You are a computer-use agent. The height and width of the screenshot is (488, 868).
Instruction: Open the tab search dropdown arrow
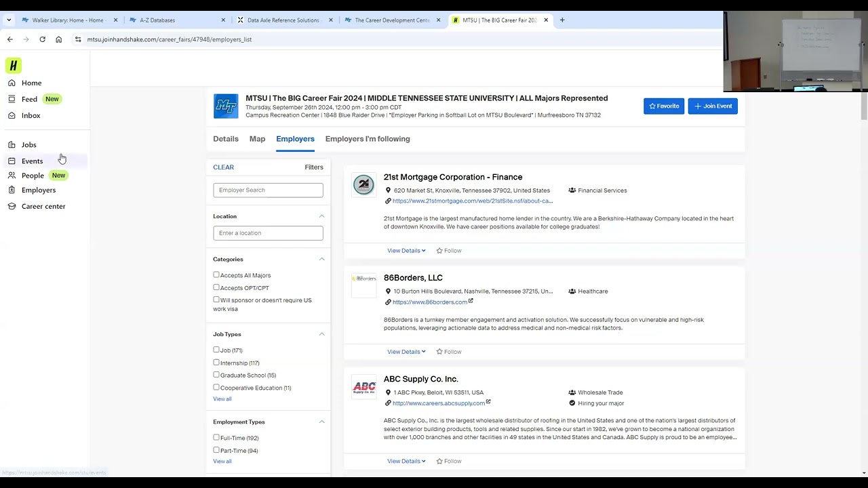tap(9, 20)
